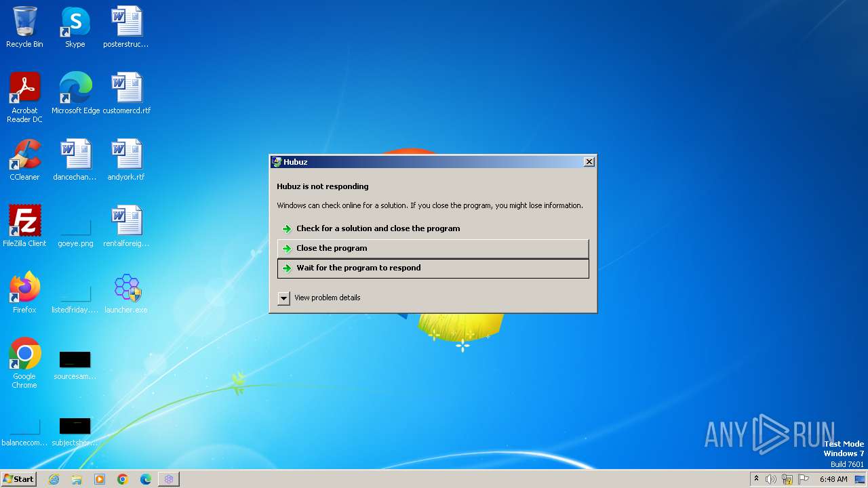
Task: Click Show desktop button at taskbar end
Action: pyautogui.click(x=861, y=479)
